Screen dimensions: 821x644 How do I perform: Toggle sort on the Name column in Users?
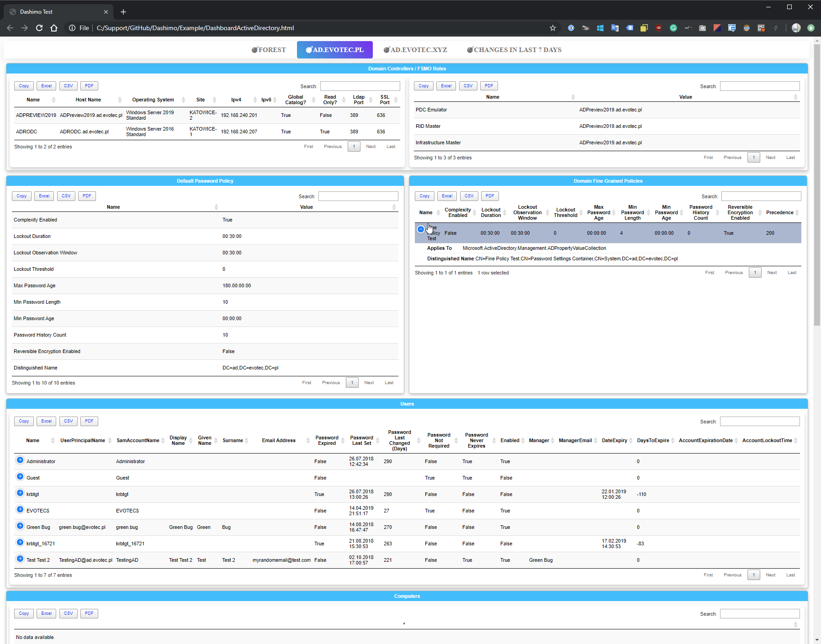[32, 440]
